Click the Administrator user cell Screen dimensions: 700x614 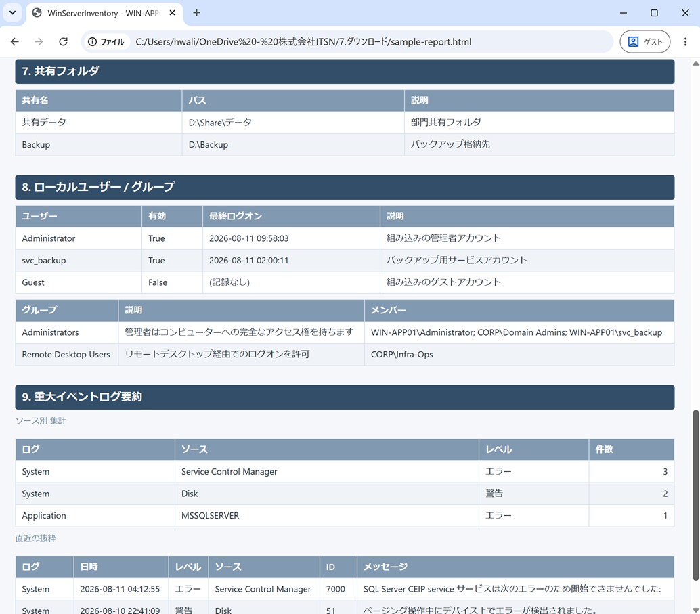(x=79, y=238)
